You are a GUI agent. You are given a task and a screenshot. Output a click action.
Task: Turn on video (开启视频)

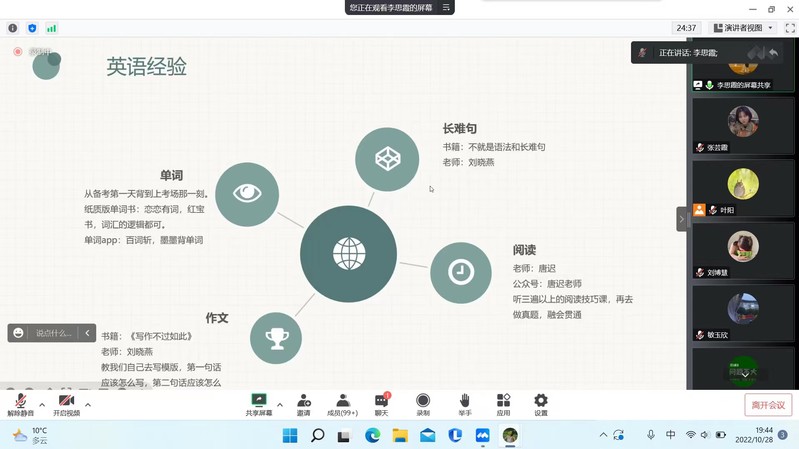(66, 404)
